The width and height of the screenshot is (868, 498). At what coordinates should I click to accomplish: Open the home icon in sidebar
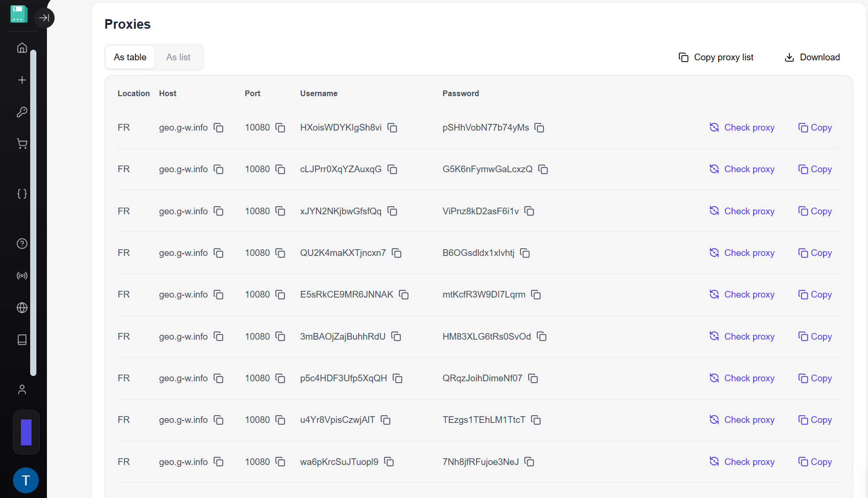(22, 48)
